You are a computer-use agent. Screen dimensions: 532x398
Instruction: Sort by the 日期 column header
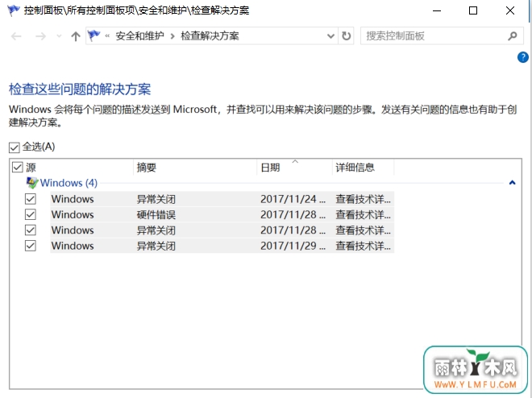click(x=294, y=167)
